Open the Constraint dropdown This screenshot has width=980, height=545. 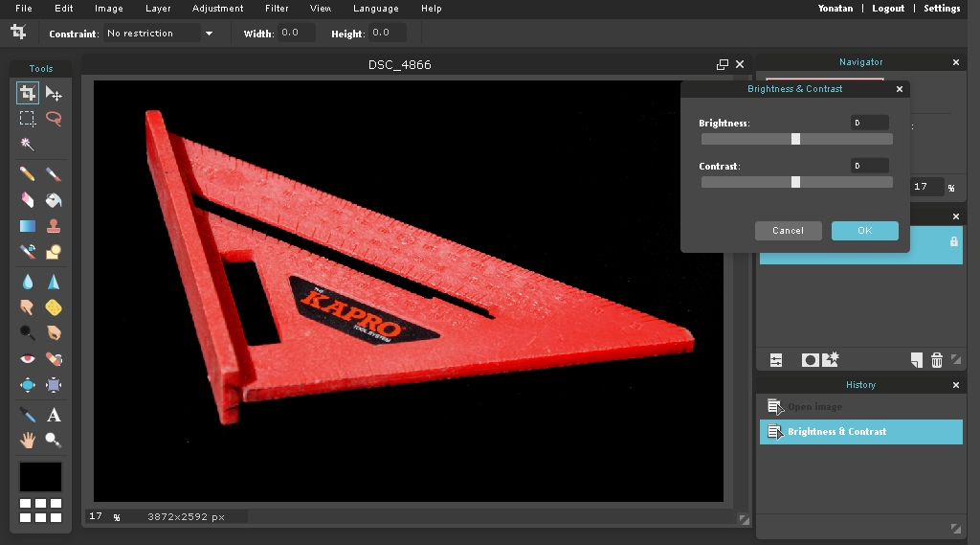click(x=209, y=34)
